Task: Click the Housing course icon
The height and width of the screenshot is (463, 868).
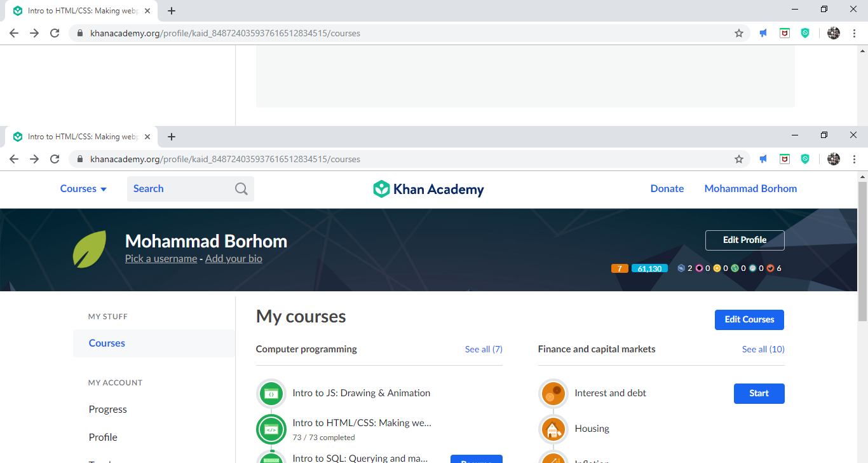Action: click(553, 429)
